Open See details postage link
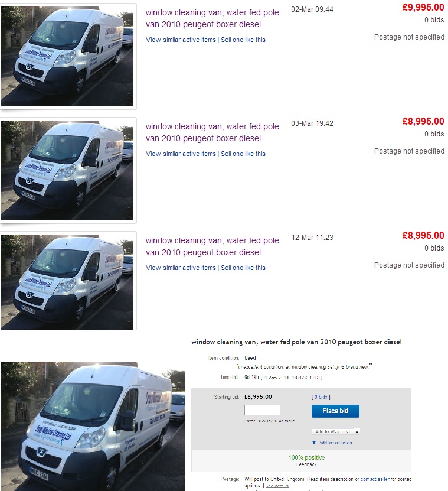 (277, 486)
